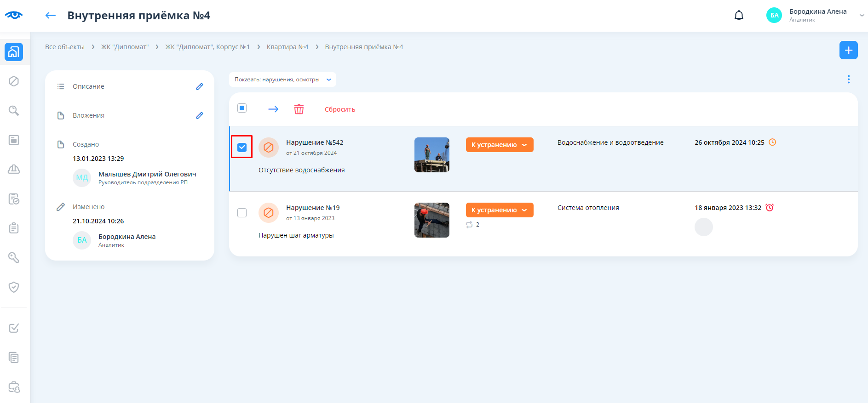The image size is (868, 403).
Task: Click the blue plus add button
Action: (x=848, y=50)
